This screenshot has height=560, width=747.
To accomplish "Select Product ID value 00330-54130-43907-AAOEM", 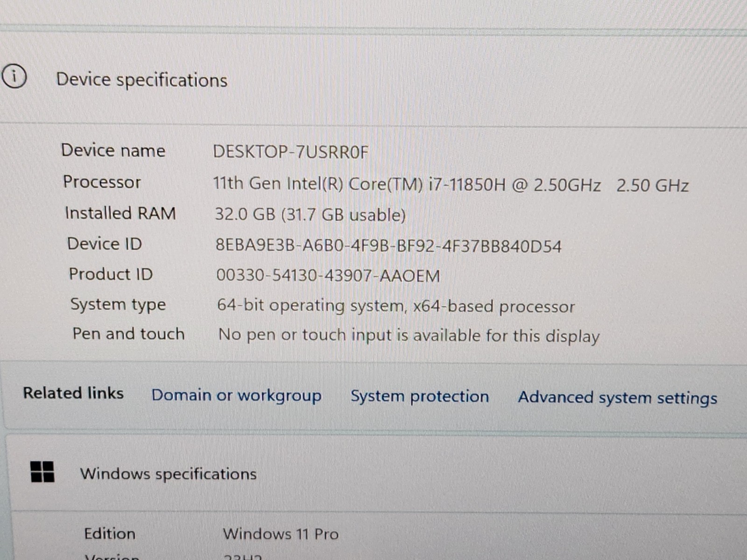I will click(x=328, y=276).
